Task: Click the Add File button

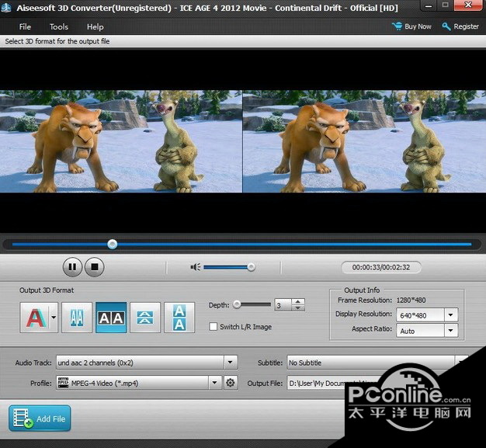Action: [x=40, y=418]
